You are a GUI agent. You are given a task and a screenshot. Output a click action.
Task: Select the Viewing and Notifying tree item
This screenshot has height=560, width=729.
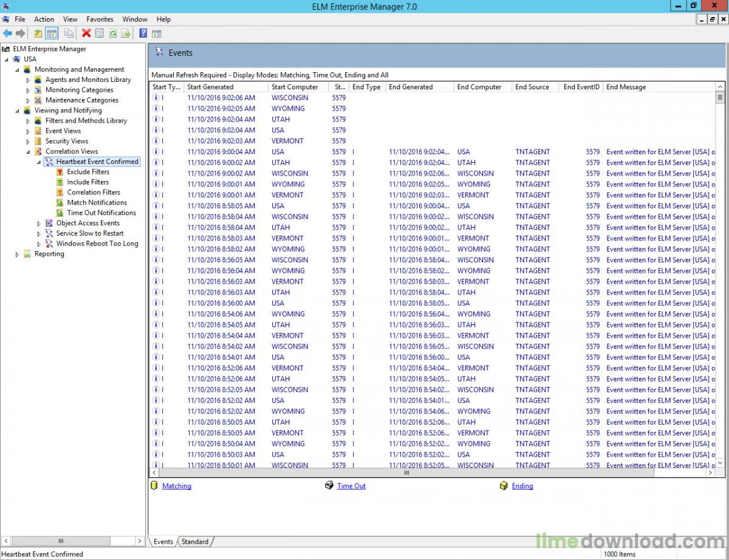(68, 111)
